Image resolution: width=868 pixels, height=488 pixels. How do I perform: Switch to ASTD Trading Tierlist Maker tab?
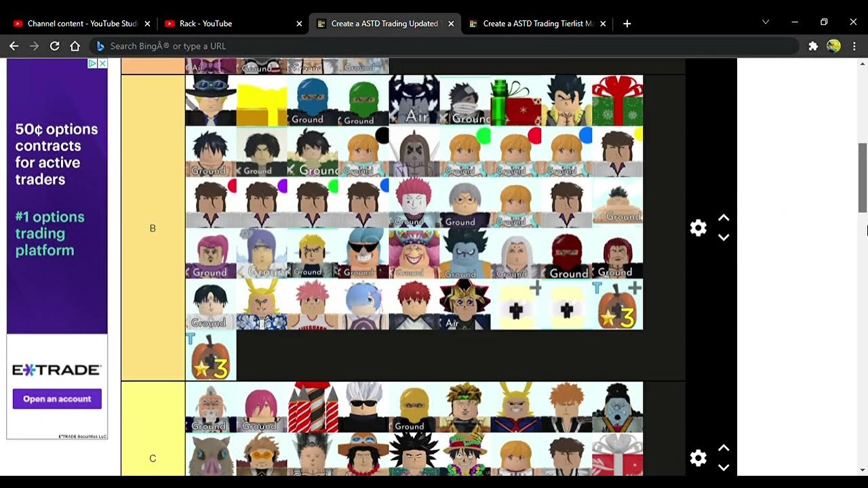click(x=536, y=24)
